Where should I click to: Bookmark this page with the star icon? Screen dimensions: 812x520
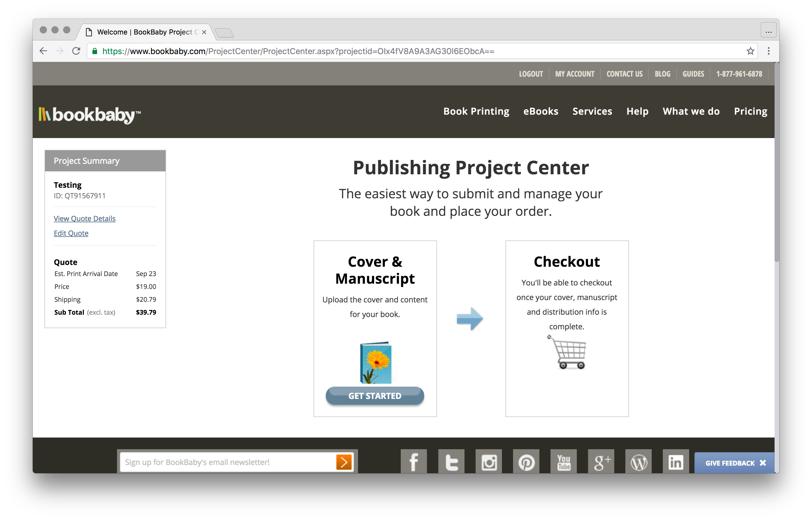pos(750,51)
